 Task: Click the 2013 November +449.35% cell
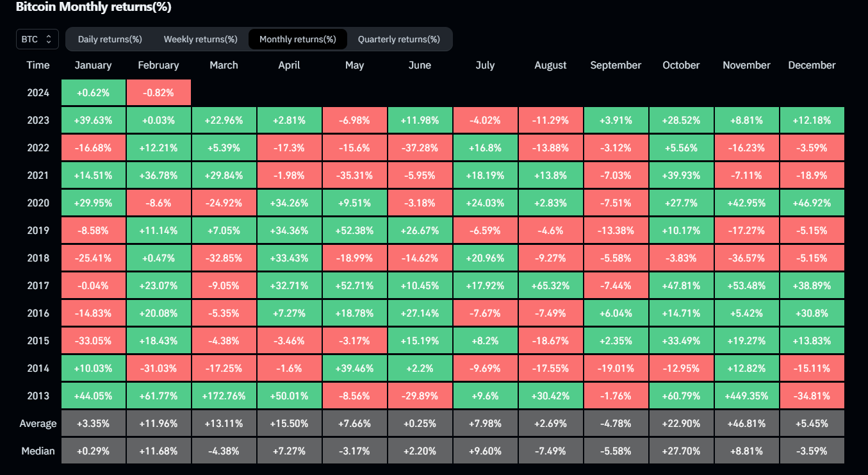tap(746, 396)
